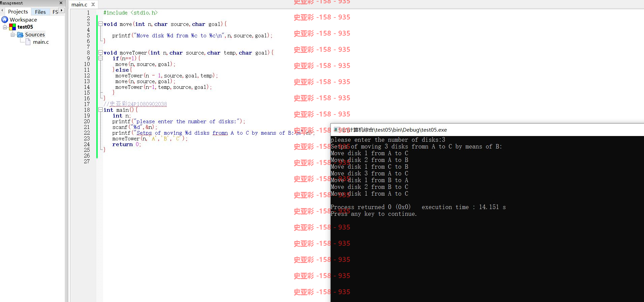Image resolution: width=644 pixels, height=302 pixels.
Task: Click the #include <stdio.h> line
Action: (x=130, y=13)
